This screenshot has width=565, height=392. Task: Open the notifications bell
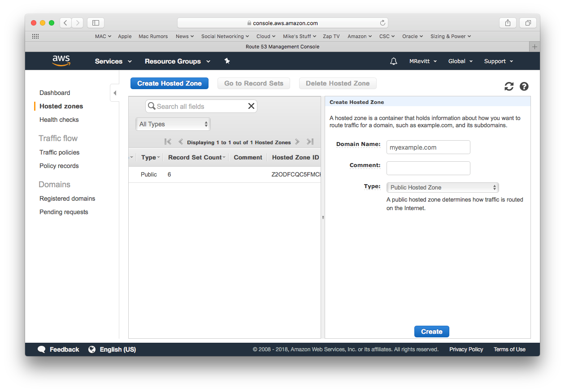tap(394, 61)
